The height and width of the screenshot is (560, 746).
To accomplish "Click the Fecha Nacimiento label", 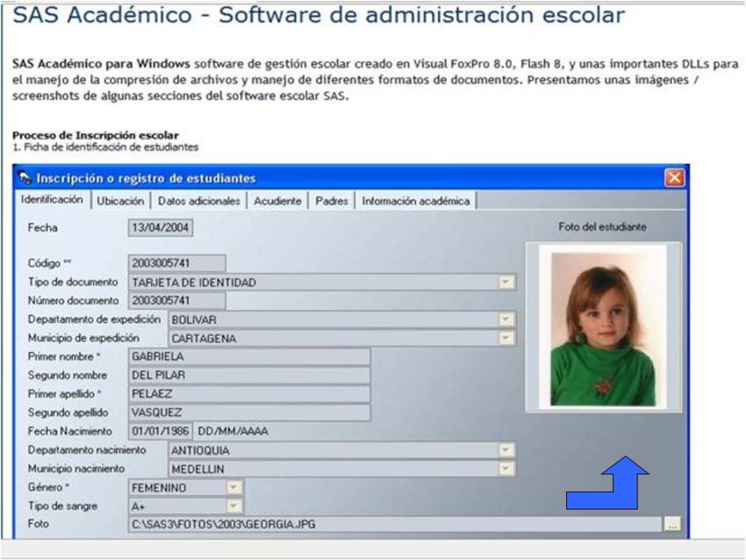I will pyautogui.click(x=70, y=431).
